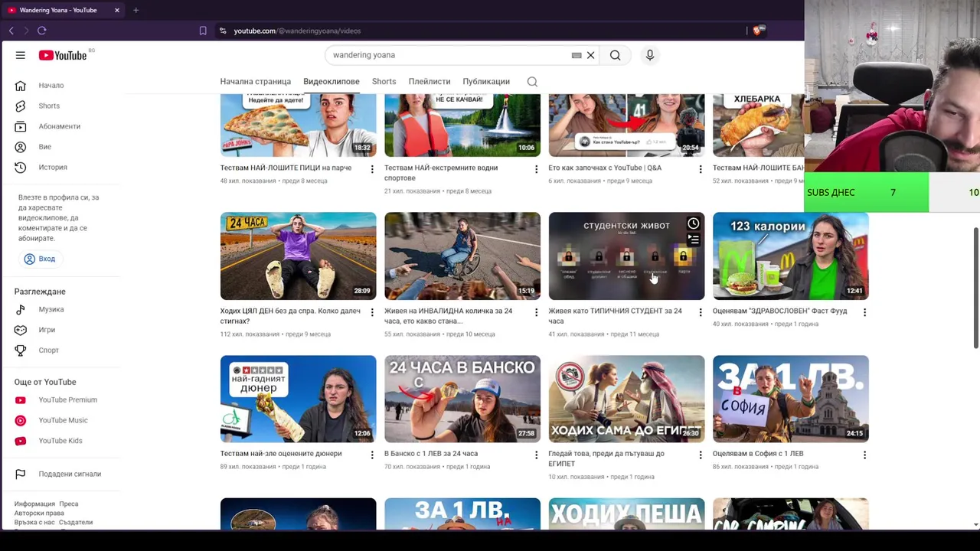This screenshot has width=980, height=551.
Task: Open a new browser tab with plus
Action: [x=136, y=10]
